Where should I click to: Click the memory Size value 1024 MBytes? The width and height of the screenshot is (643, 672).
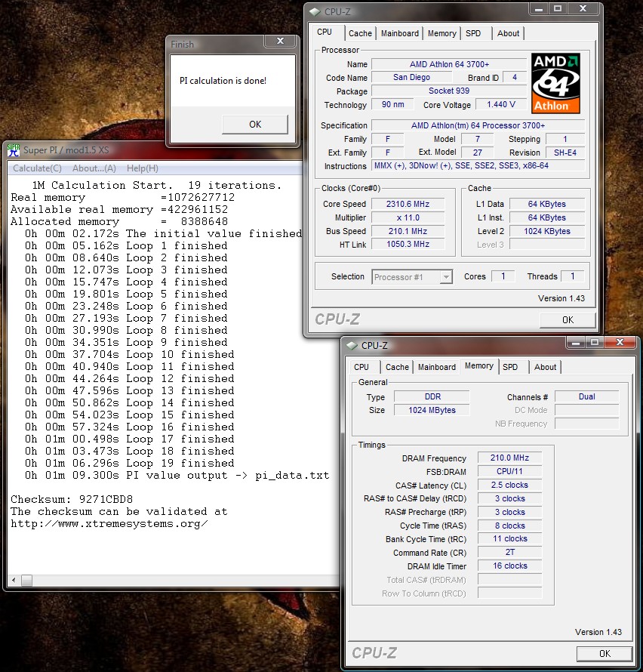coord(432,410)
